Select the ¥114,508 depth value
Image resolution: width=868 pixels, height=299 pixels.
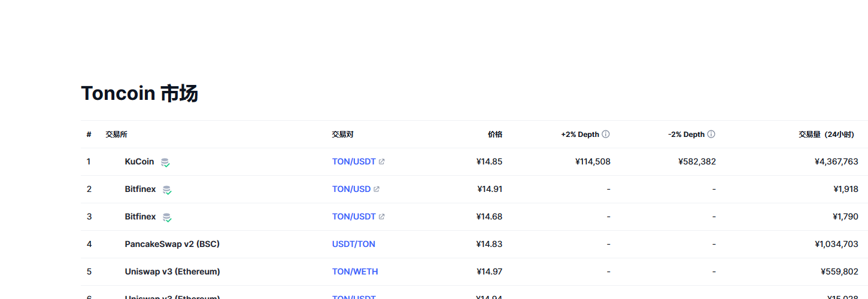[593, 161]
